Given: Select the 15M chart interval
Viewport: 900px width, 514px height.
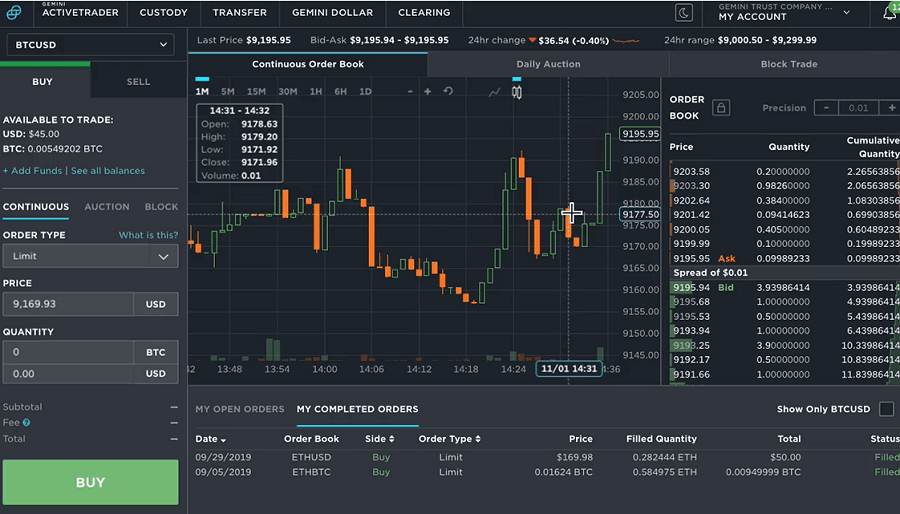Looking at the screenshot, I should [256, 91].
